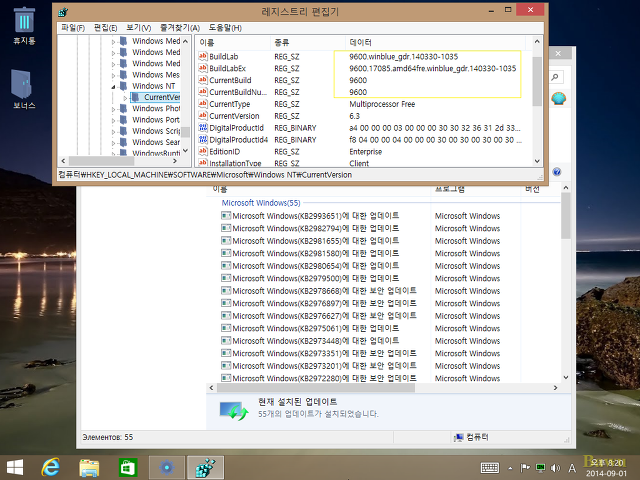Expand the Windows Search registry key

(113, 143)
